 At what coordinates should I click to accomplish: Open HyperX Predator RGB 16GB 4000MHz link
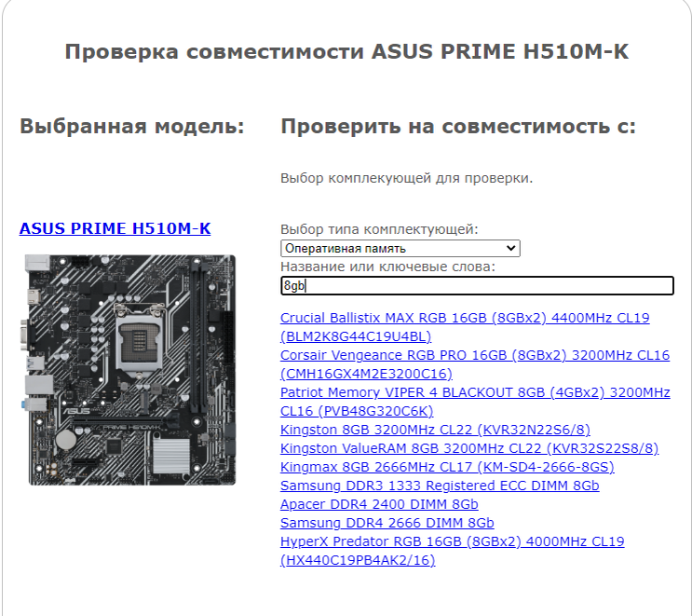453,551
